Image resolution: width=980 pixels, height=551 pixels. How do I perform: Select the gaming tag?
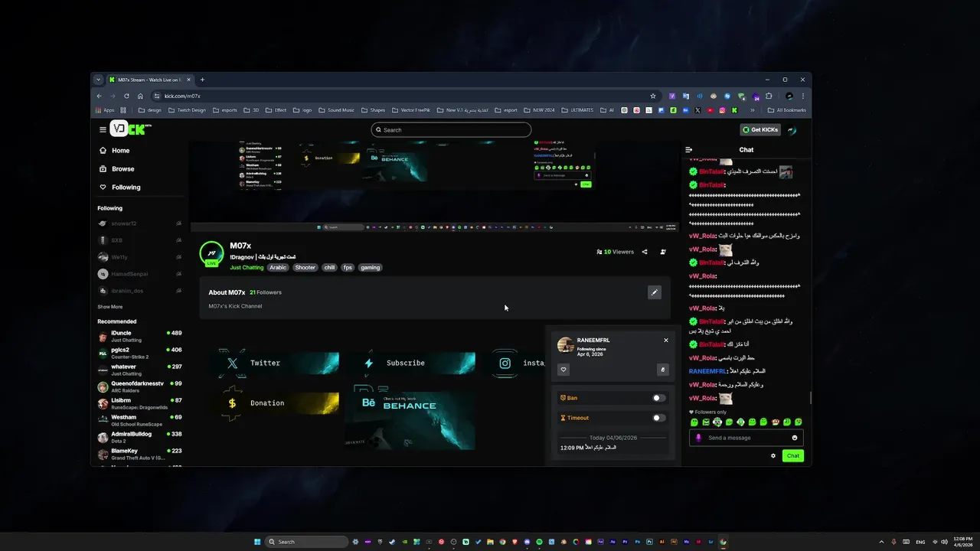371,268
